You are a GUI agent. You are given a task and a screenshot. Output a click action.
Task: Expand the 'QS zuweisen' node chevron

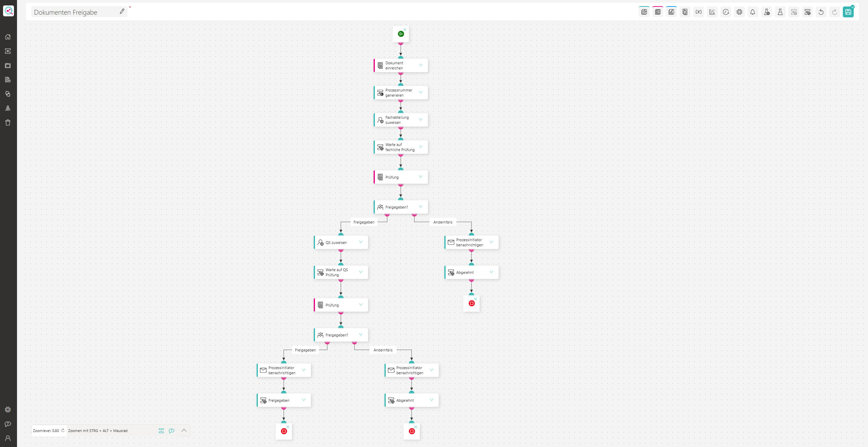361,242
